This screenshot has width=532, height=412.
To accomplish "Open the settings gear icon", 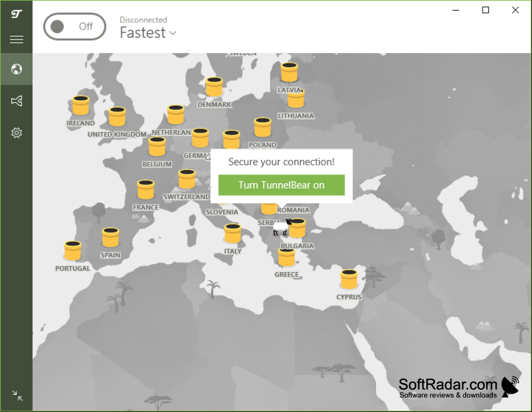I will point(16,132).
